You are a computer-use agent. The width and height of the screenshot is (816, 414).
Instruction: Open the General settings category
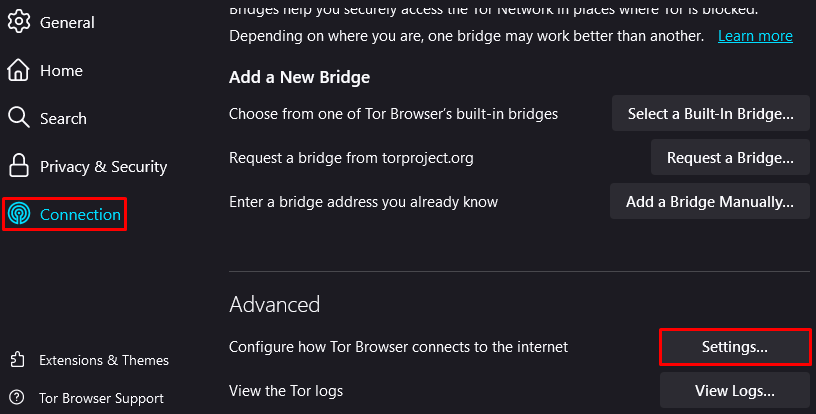click(67, 22)
